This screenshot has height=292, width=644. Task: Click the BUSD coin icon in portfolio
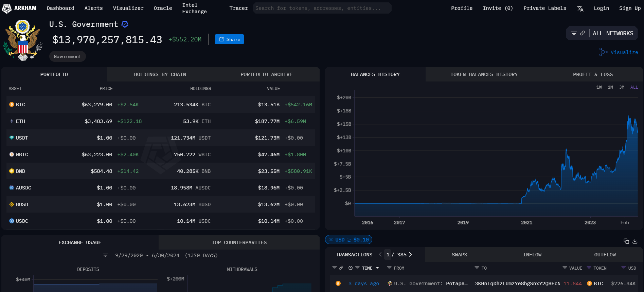pyautogui.click(x=12, y=204)
